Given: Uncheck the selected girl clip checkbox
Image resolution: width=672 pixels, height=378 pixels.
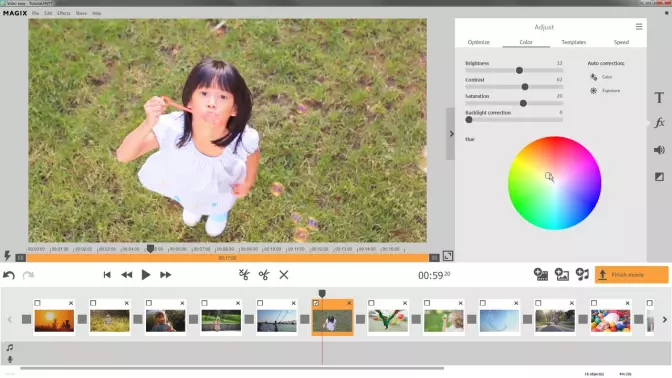Looking at the screenshot, I should (316, 303).
